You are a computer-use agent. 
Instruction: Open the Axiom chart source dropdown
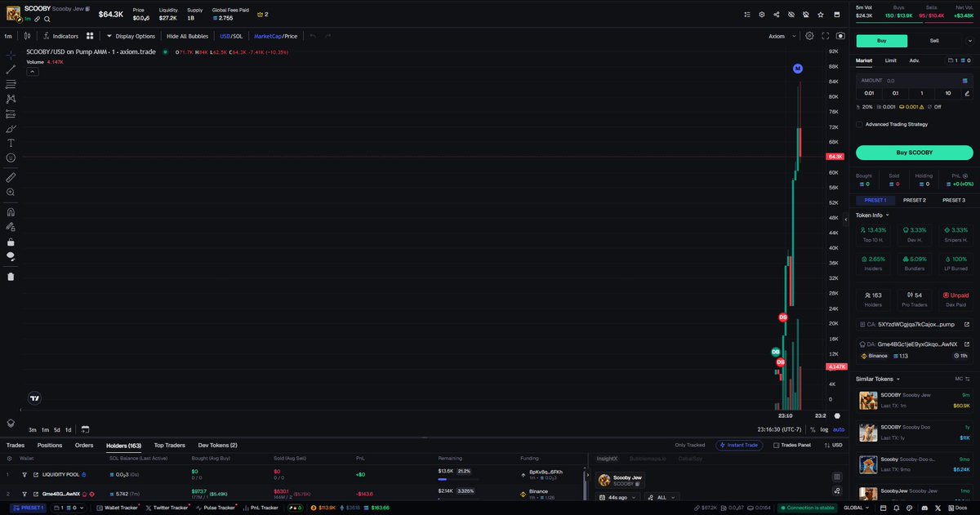coord(782,36)
